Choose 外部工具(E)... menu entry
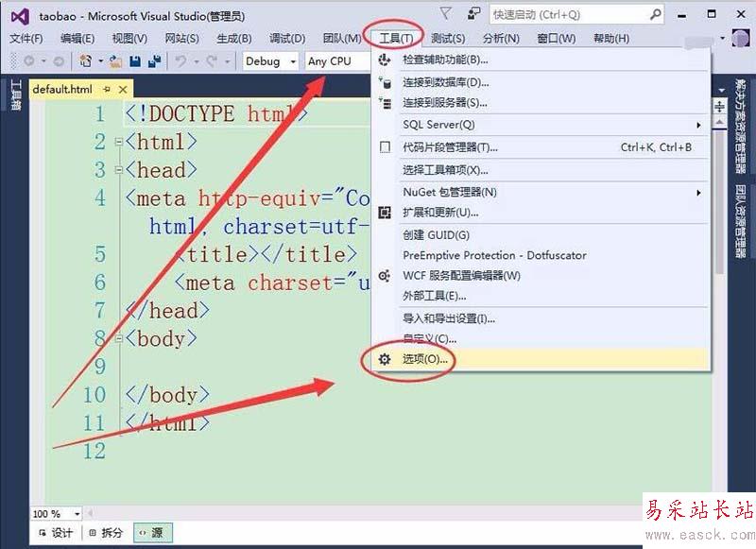This screenshot has width=756, height=549. [x=540, y=296]
